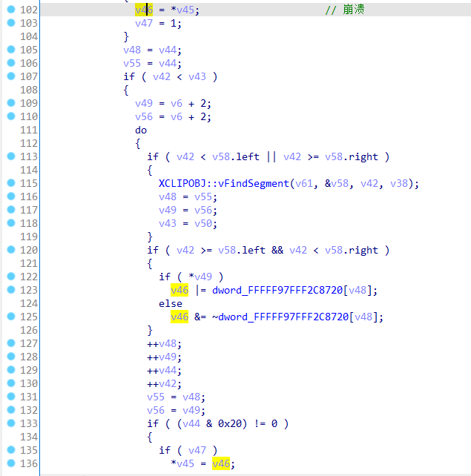
Task: Click the blue dot next to line 120
Action: [10, 250]
